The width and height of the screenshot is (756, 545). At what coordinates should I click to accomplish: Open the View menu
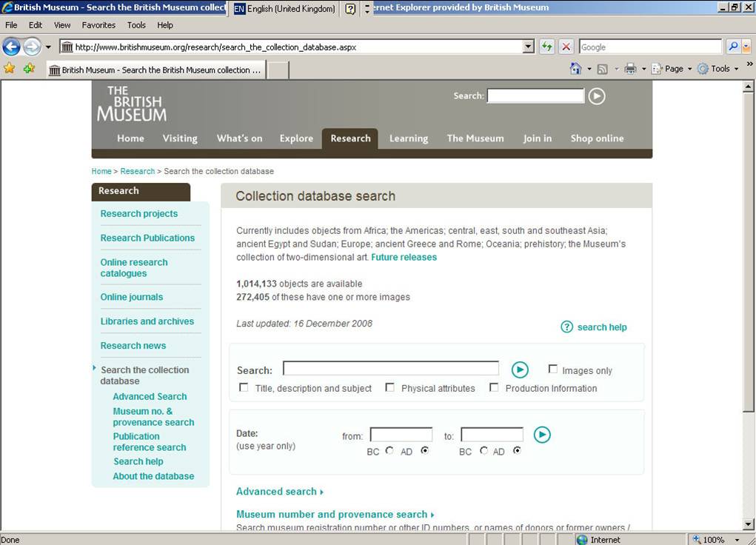[x=61, y=25]
